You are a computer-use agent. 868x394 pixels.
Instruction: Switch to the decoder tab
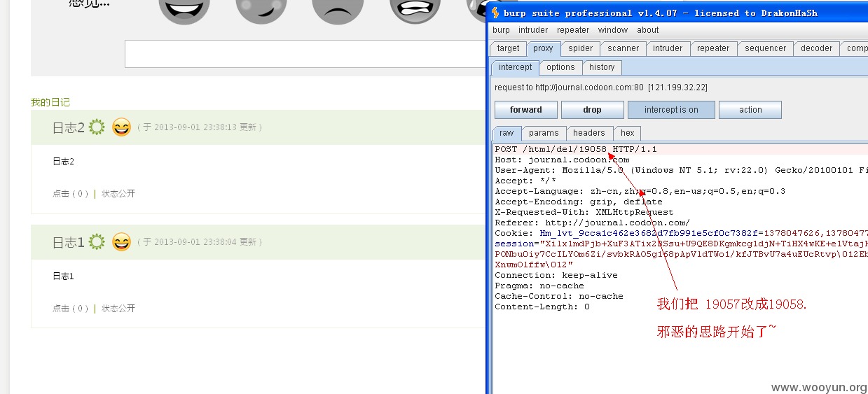pyautogui.click(x=817, y=48)
